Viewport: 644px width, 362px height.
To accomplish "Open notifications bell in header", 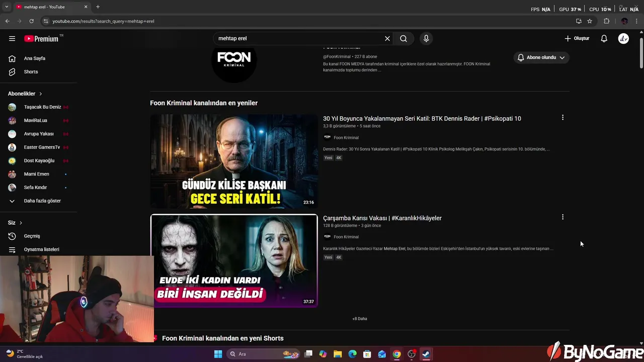I will coord(604,38).
